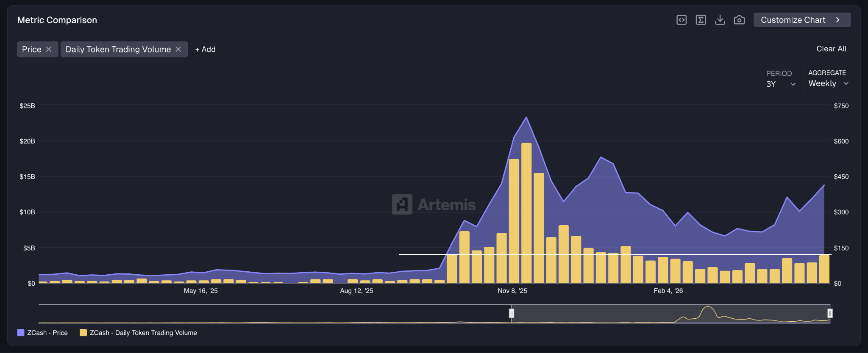Click the Nov 8, '25 axis label
Screen dimensions: 868x353
(512, 291)
